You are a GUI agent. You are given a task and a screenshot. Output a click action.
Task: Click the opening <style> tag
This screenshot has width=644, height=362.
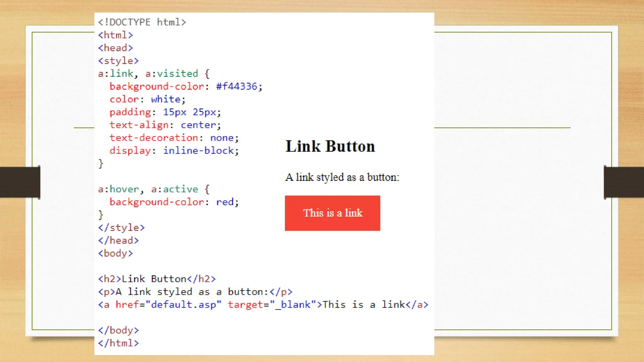click(118, 61)
